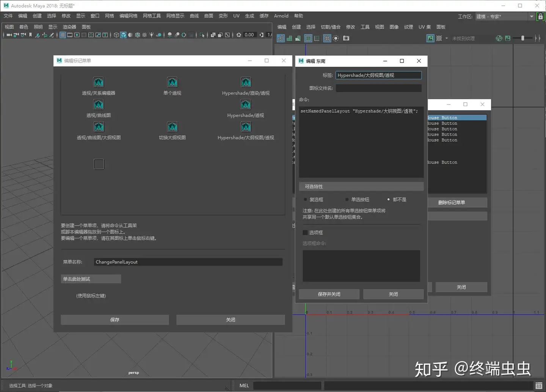The width and height of the screenshot is (546, 392).
Task: Click the workspace lock icon
Action: 540,16
